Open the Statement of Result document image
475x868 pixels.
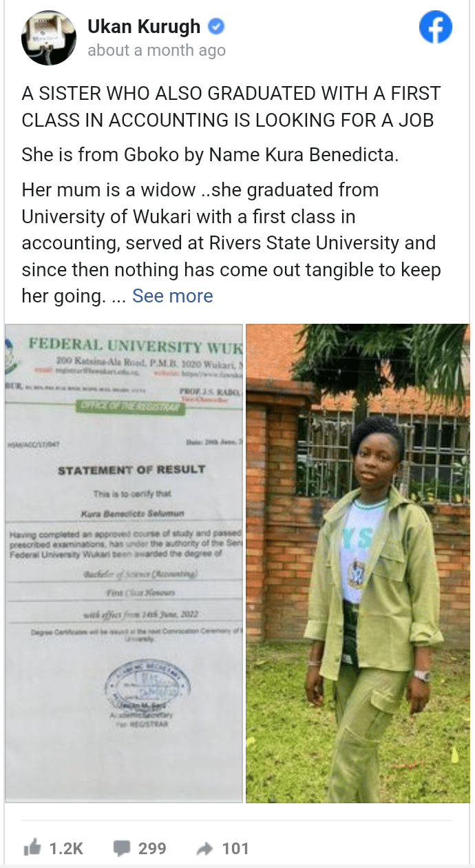(x=124, y=563)
